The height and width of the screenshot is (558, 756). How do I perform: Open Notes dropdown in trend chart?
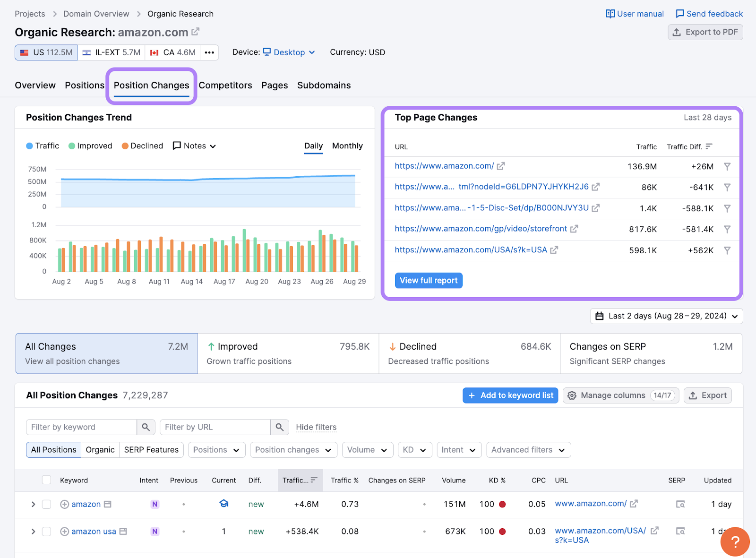pos(194,146)
